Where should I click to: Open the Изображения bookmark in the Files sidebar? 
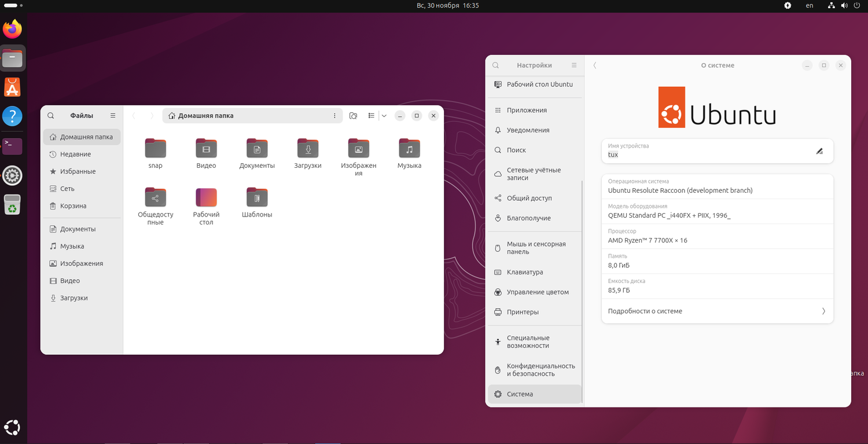(82, 263)
